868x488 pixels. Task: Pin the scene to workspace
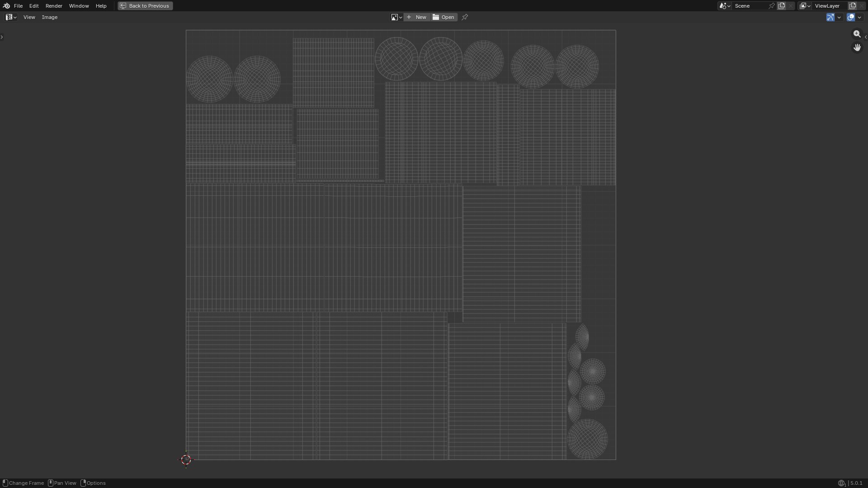pos(772,6)
